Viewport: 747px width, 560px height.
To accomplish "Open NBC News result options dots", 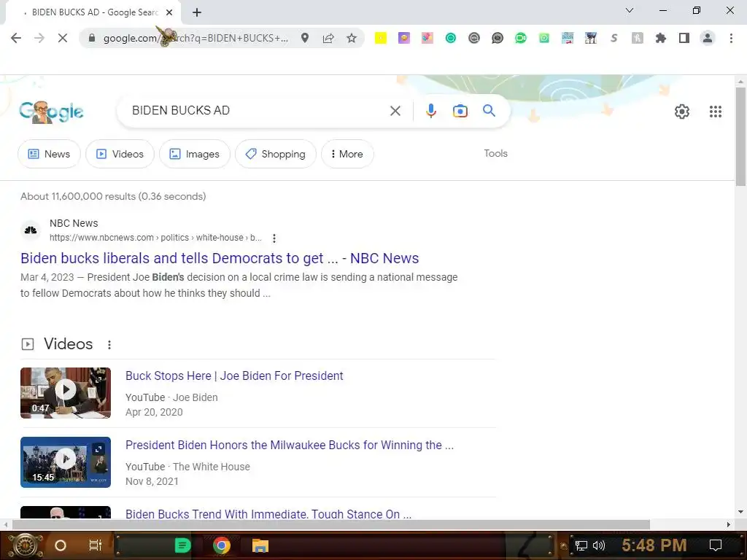I will click(274, 238).
